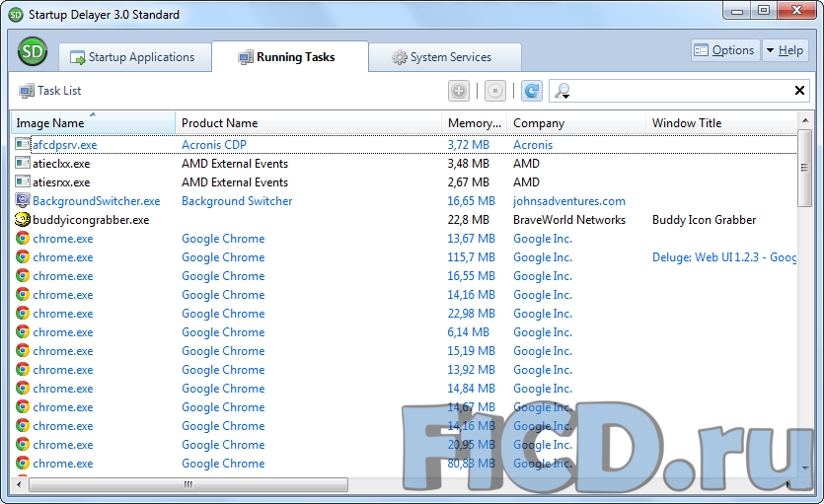Viewport: 824px width, 504px height.
Task: Click Chrome icon of 16,55 MB process
Action: click(23, 275)
